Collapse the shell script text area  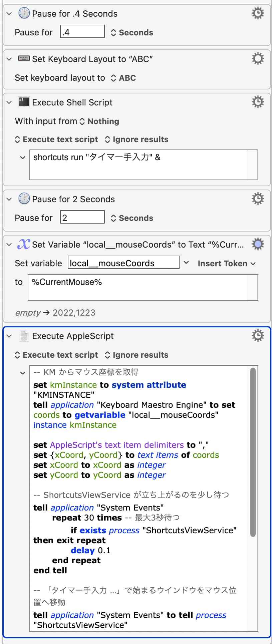23,157
